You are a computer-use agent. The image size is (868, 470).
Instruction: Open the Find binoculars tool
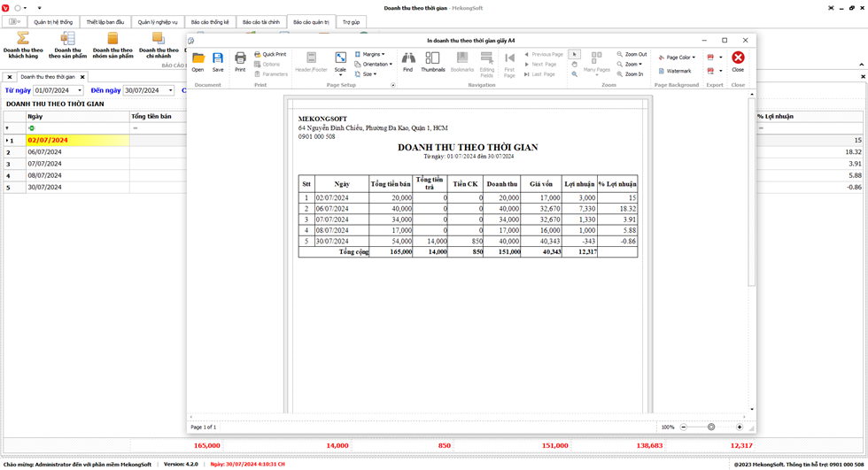click(407, 61)
